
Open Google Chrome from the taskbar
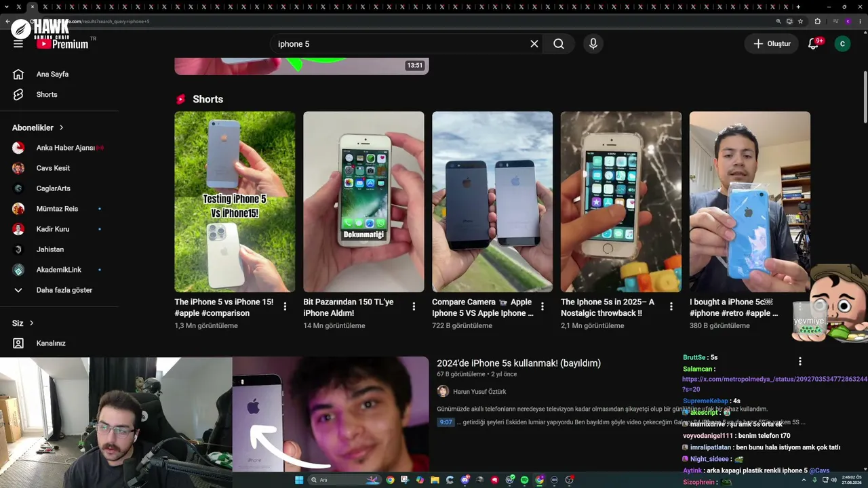[390, 480]
